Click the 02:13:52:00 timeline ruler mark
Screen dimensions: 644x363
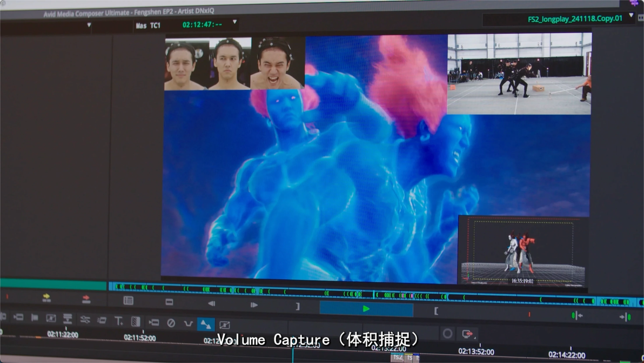476,352
